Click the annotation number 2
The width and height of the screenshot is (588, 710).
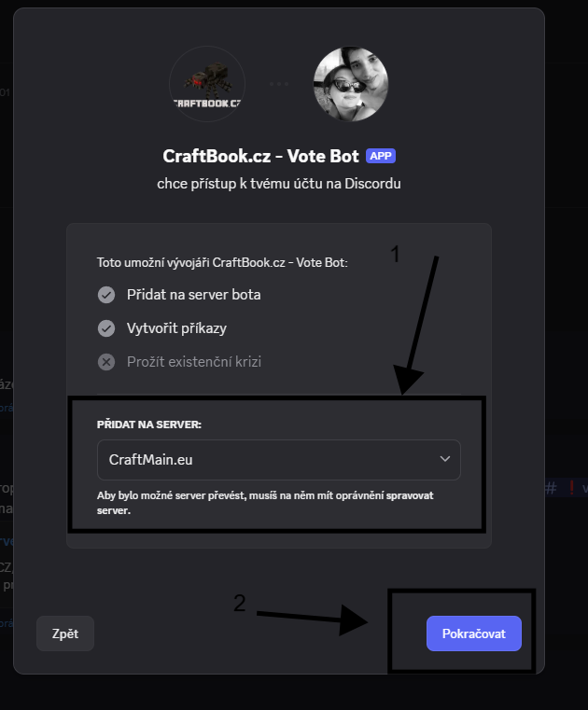(x=240, y=604)
